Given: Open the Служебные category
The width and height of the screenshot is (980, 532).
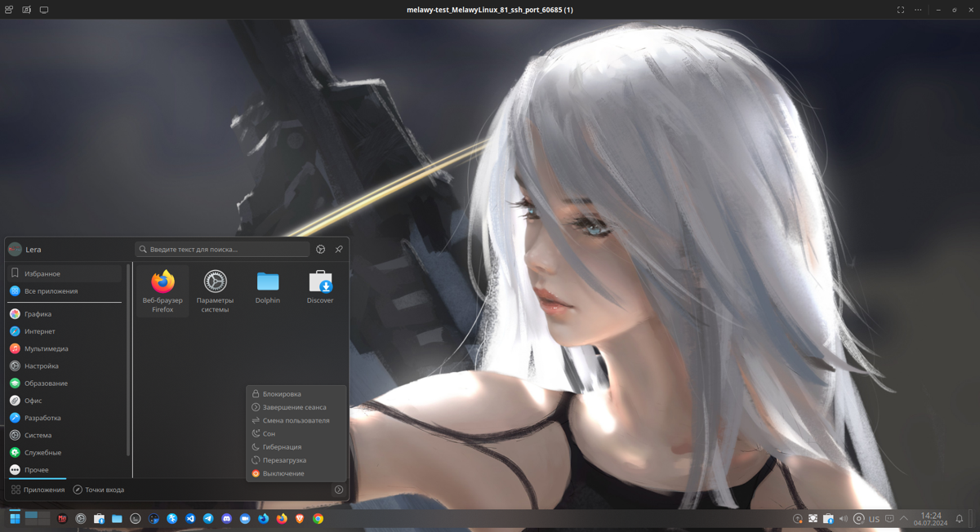Looking at the screenshot, I should (x=65, y=453).
